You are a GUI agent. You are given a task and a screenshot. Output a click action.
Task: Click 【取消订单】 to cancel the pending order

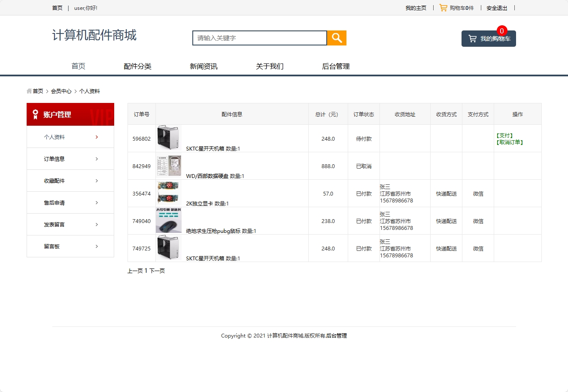[509, 142]
